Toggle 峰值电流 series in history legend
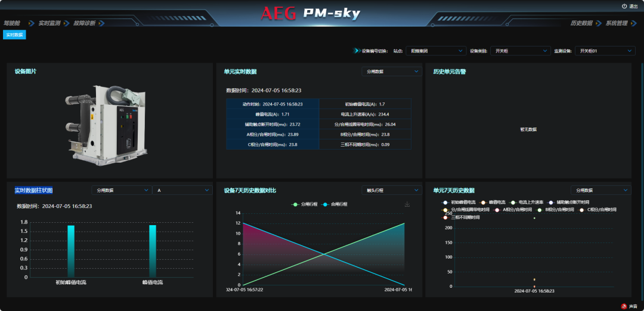 coord(494,203)
